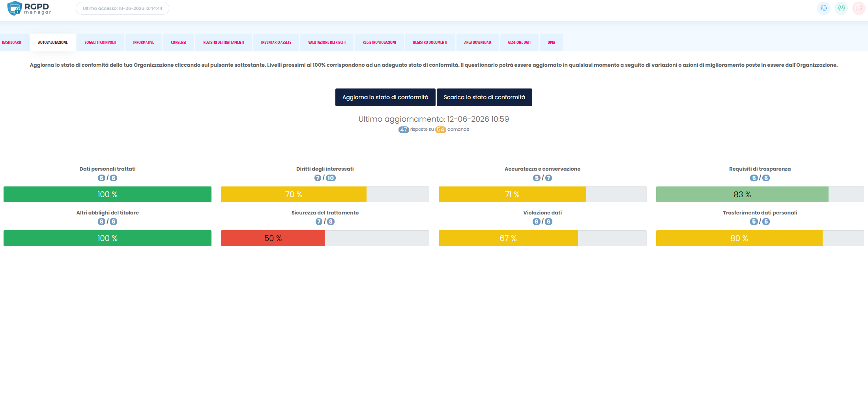
Task: Click the logout icon
Action: pos(859,8)
